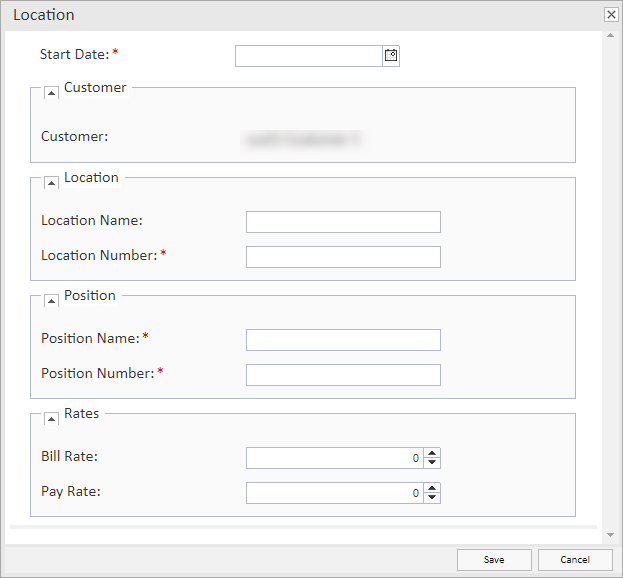Click the Start Date label
This screenshot has height=578, width=623.
[74, 54]
